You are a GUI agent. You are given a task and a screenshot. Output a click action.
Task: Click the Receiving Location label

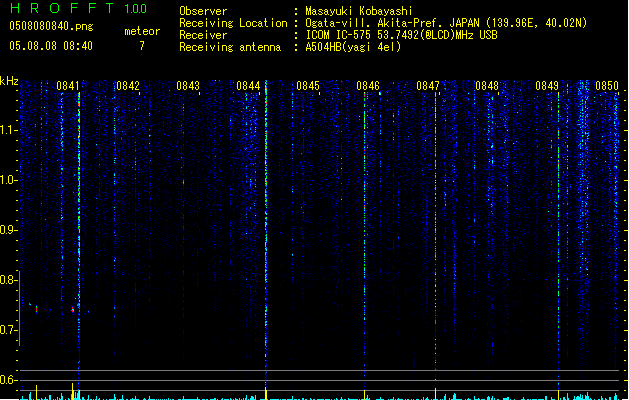(233, 23)
